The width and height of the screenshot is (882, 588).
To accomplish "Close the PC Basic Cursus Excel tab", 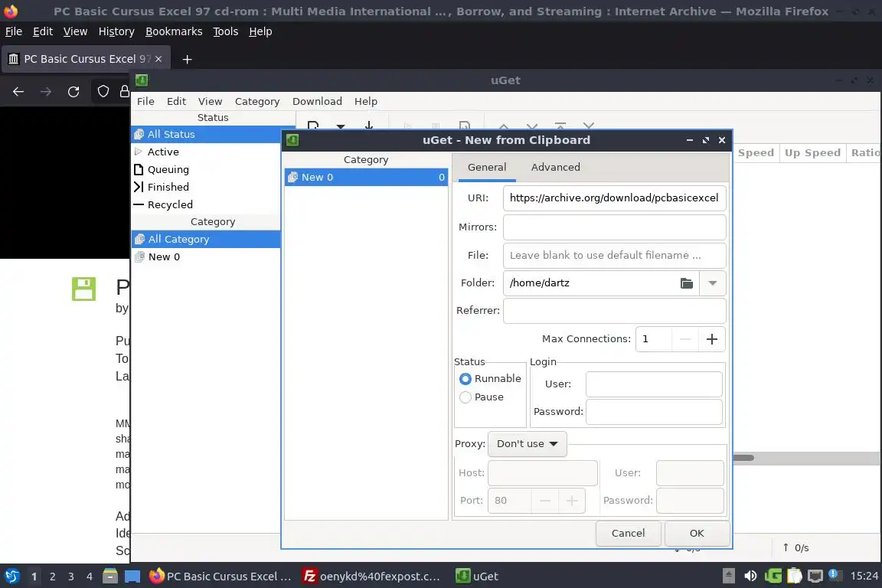I will pos(158,59).
